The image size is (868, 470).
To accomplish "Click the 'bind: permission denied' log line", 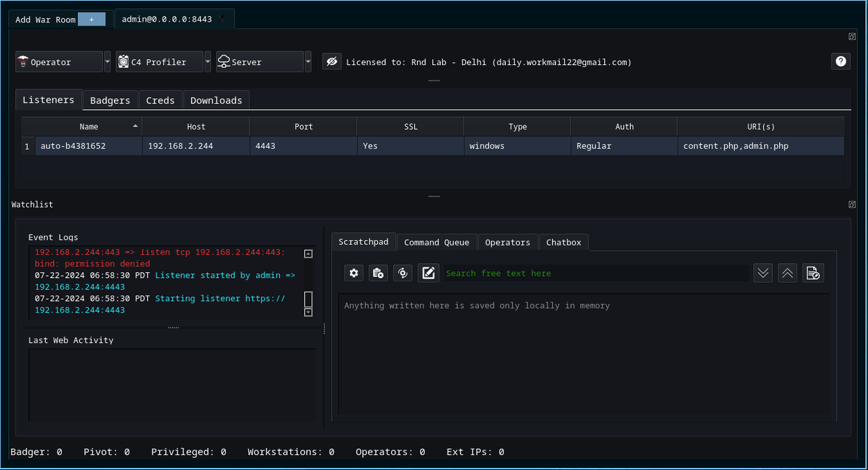I will 92,264.
